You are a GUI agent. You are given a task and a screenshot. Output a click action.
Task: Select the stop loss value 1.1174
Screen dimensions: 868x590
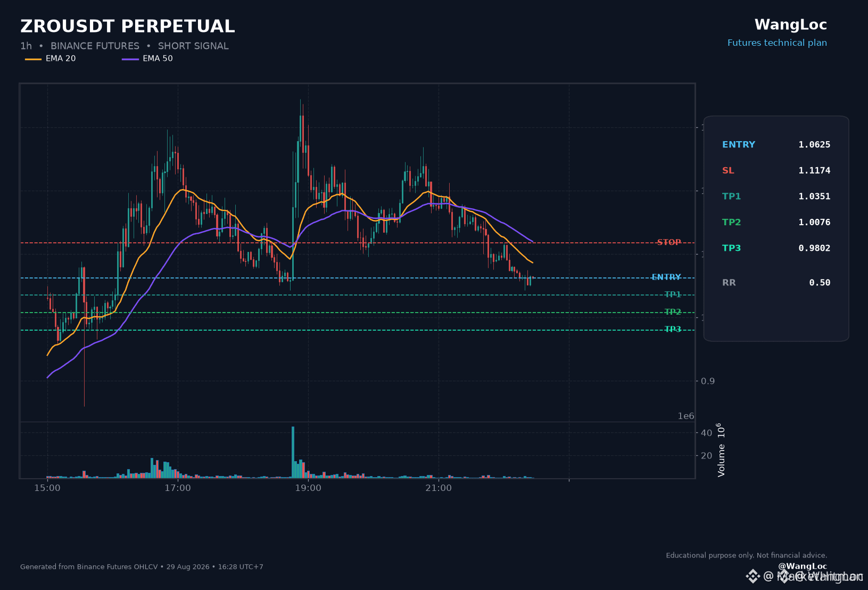[814, 170]
